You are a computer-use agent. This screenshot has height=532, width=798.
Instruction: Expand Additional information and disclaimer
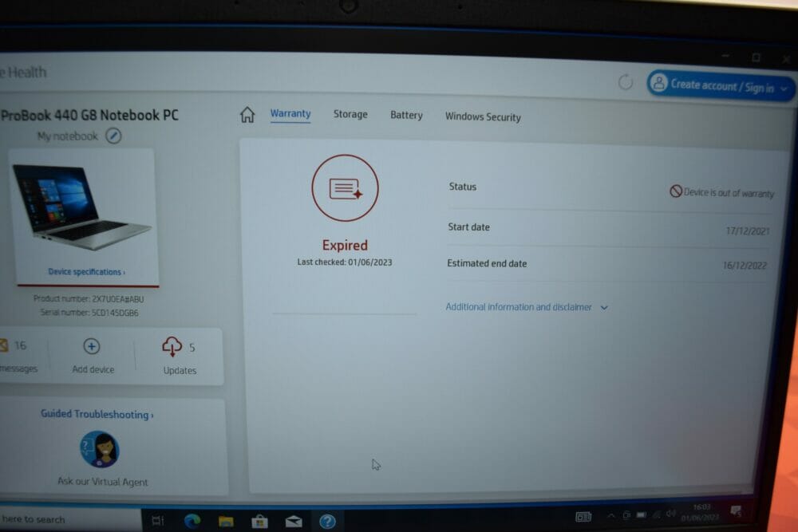click(526, 307)
